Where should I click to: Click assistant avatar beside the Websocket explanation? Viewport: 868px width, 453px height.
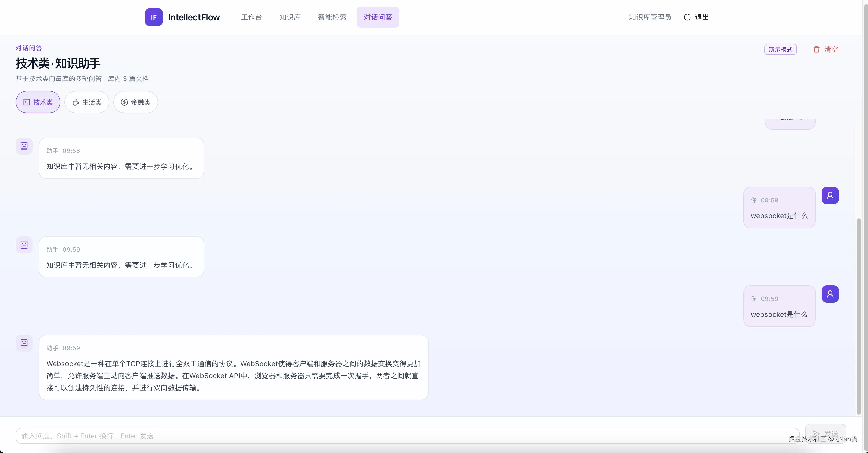pos(24,343)
